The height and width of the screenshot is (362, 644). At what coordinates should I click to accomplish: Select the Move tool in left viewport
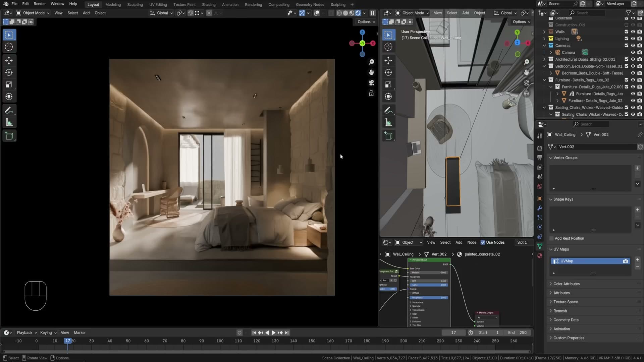9,60
